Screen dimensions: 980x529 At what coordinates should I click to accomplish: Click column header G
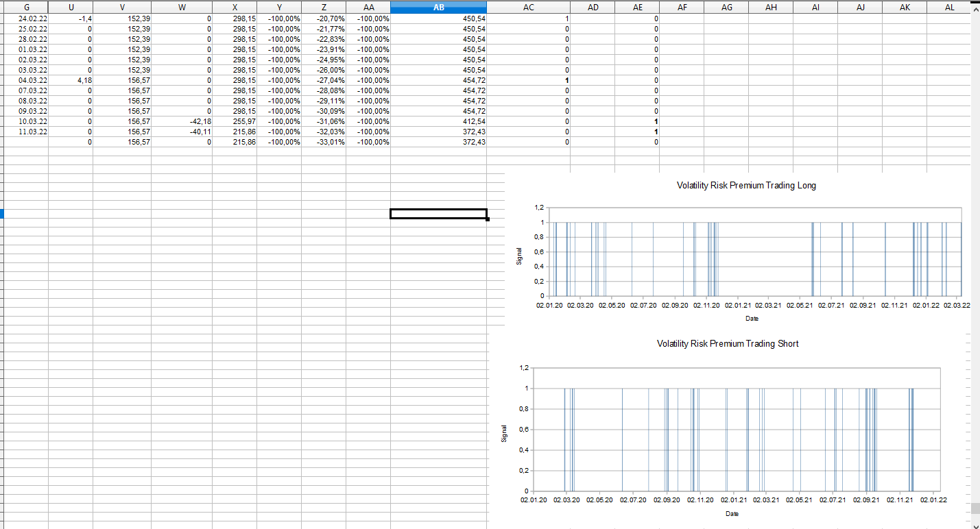[x=26, y=7]
